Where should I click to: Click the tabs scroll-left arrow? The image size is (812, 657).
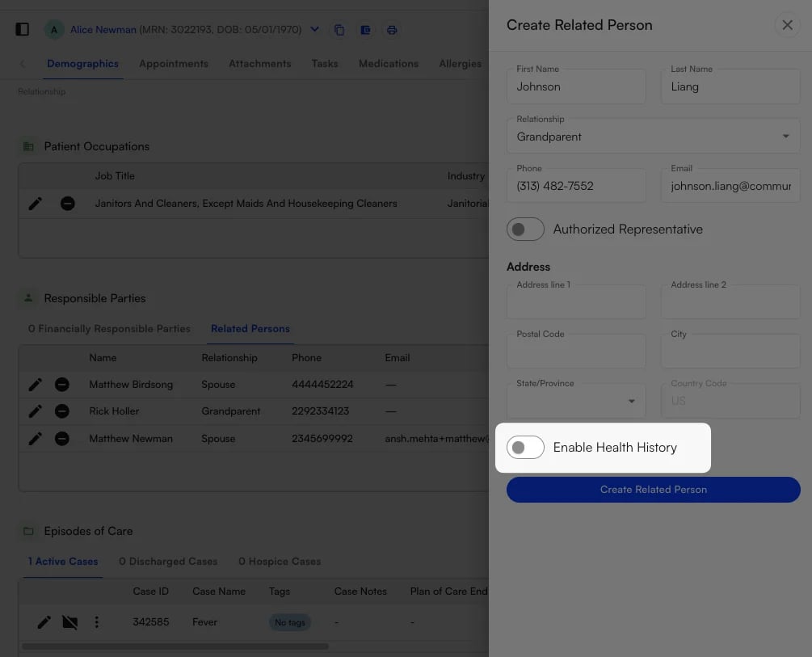pyautogui.click(x=23, y=64)
